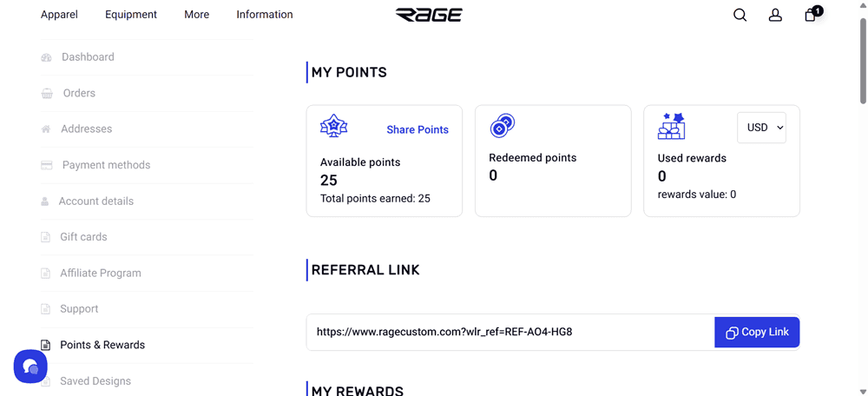Click the Share Points link
Screen dimensions: 868x396
click(x=418, y=129)
